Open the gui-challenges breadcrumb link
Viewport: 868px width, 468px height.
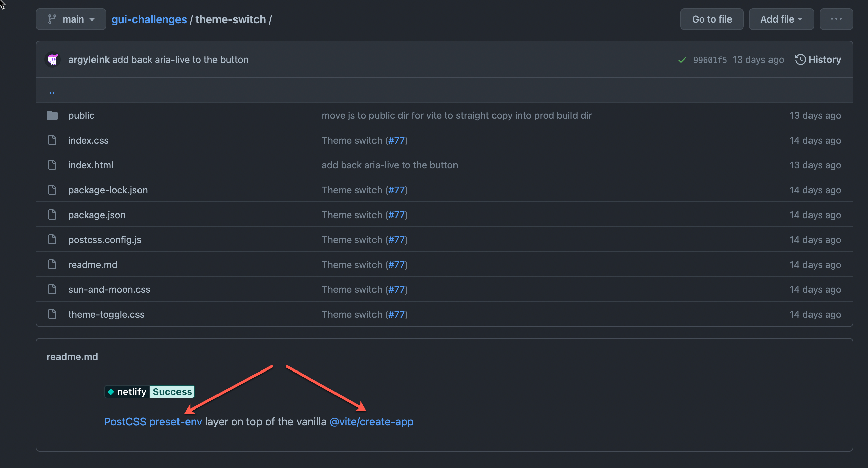point(149,19)
